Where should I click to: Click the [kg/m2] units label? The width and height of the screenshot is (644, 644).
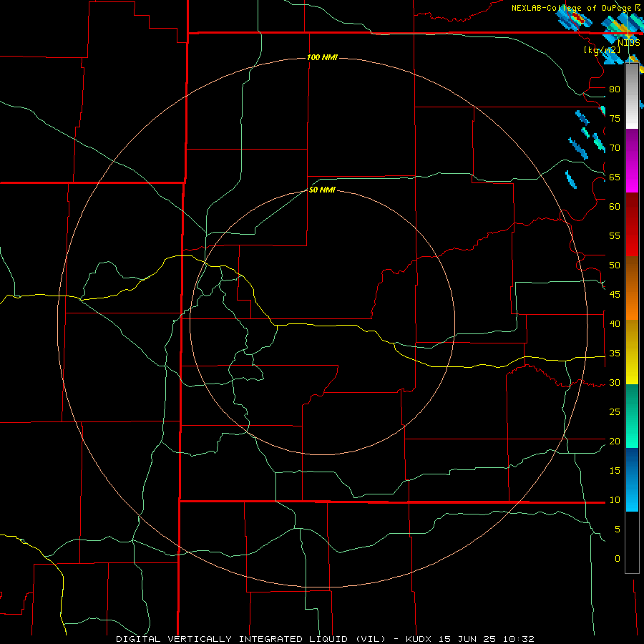602,50
